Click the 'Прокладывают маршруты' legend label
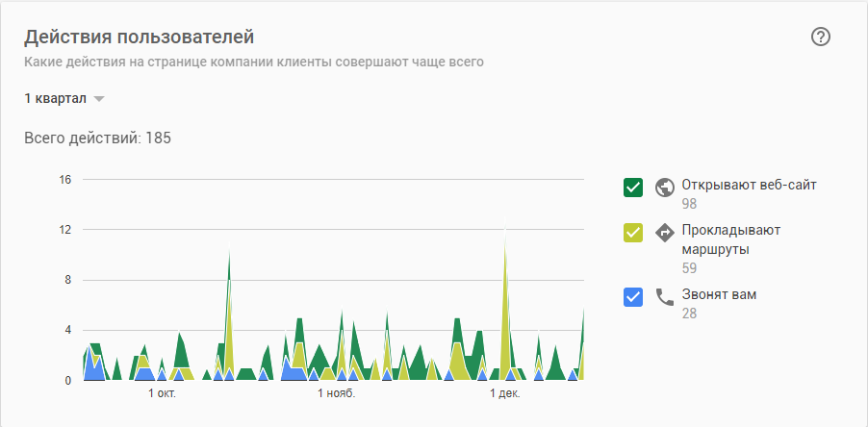The image size is (868, 427). [730, 239]
